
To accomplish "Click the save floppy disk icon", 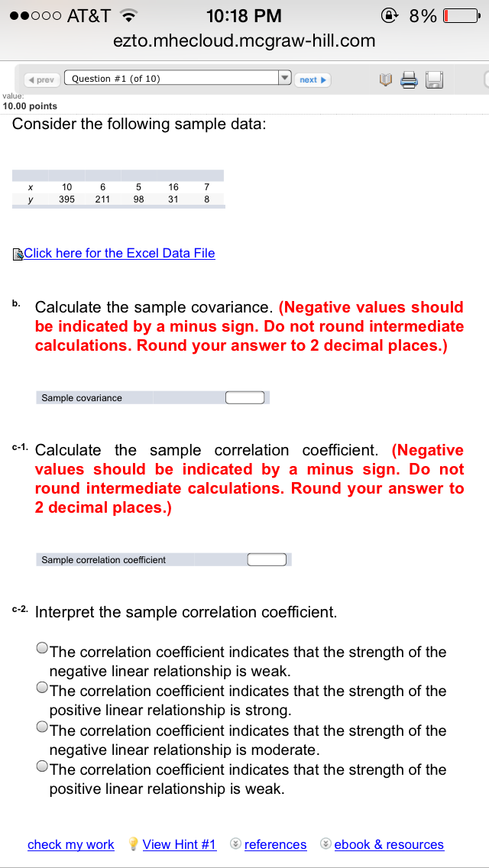I will coord(434,79).
